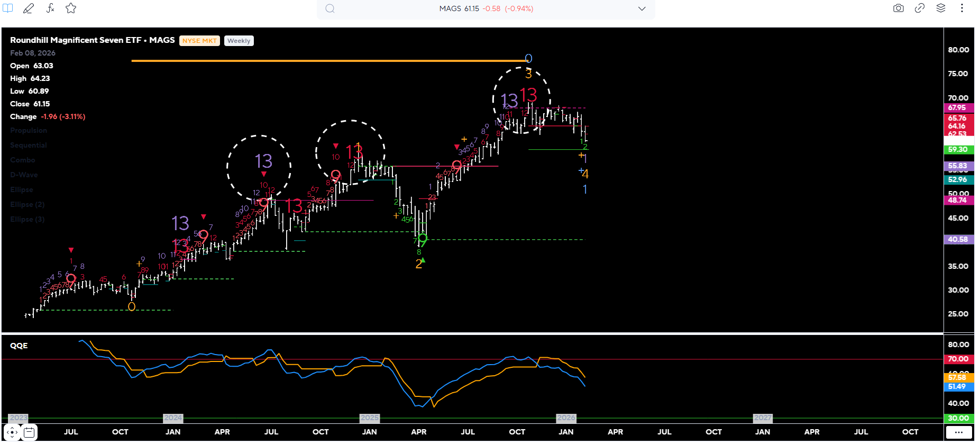Click the star favorites icon
980x444 pixels.
(71, 8)
